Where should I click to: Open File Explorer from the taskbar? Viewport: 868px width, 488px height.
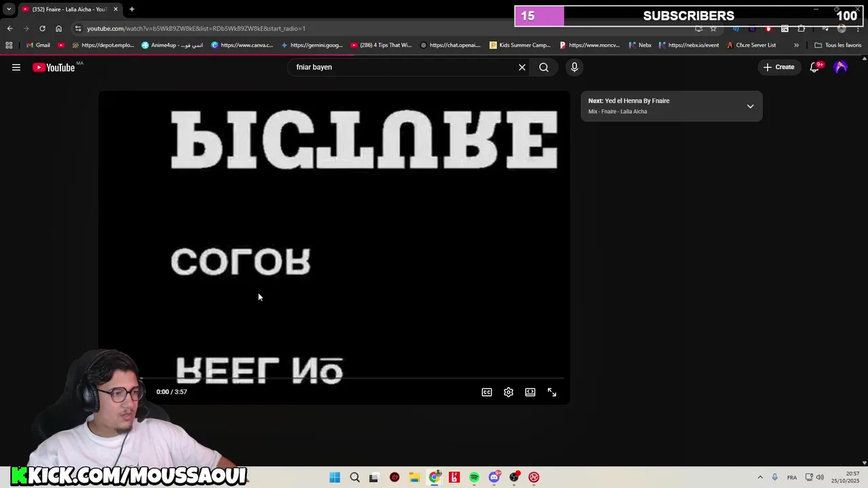414,477
